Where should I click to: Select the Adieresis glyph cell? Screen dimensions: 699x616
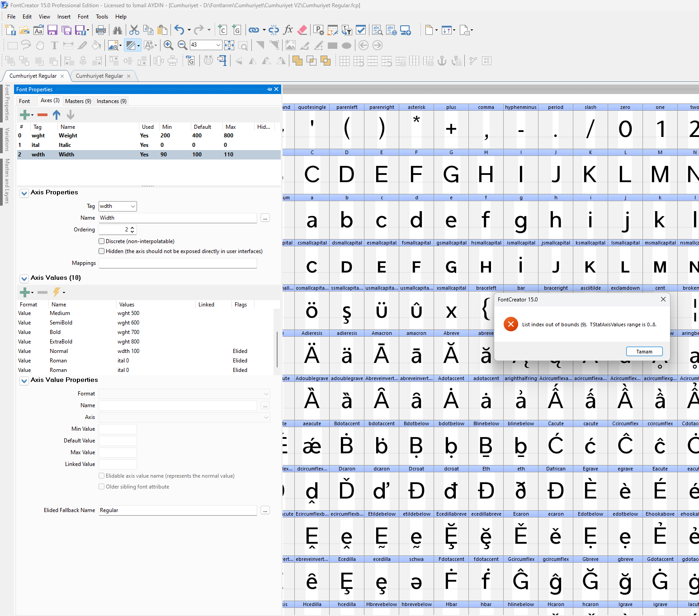coord(312,353)
